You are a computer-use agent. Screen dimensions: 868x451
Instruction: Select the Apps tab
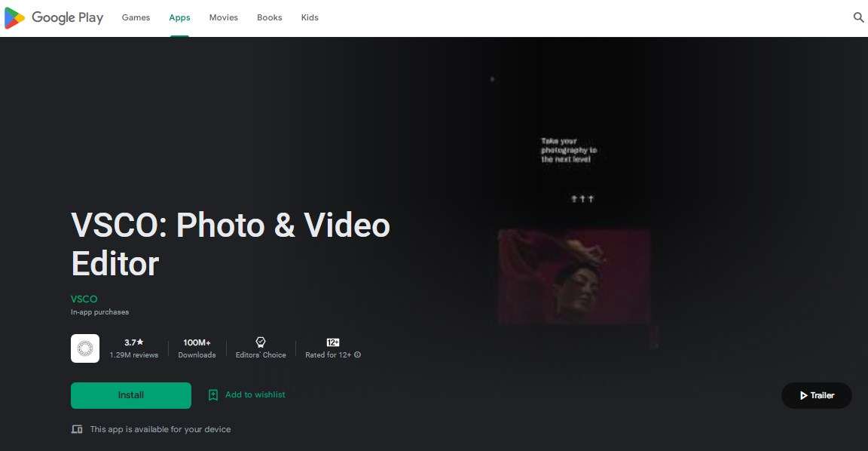[179, 18]
